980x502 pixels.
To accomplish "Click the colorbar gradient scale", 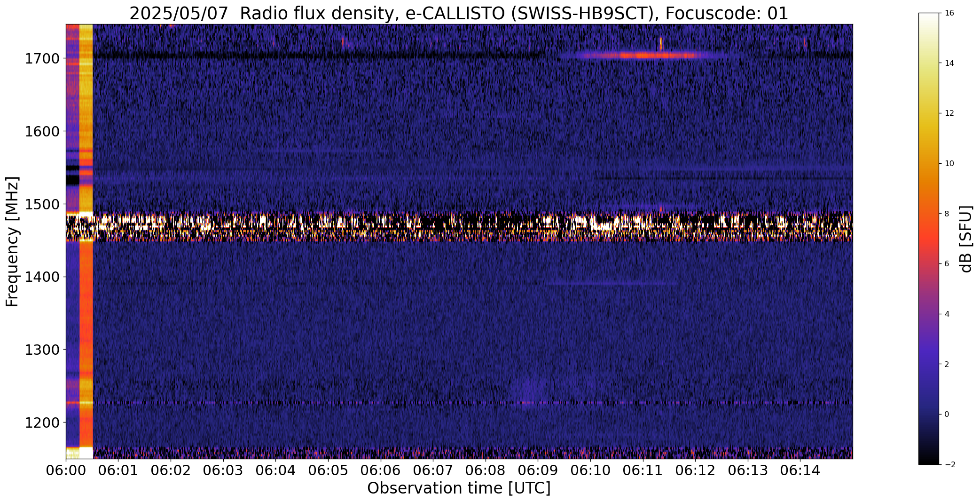I will click(x=929, y=239).
